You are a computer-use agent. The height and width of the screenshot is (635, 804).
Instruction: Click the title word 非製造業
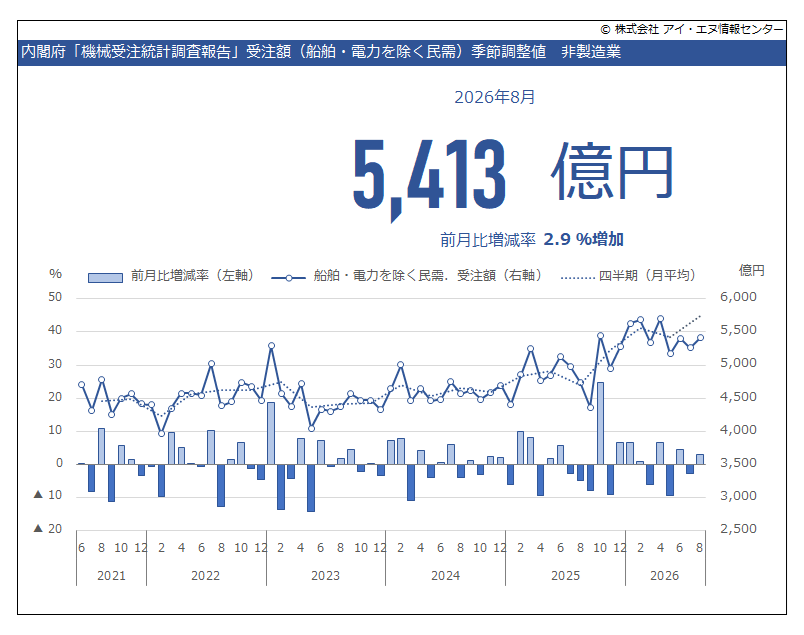(x=591, y=52)
